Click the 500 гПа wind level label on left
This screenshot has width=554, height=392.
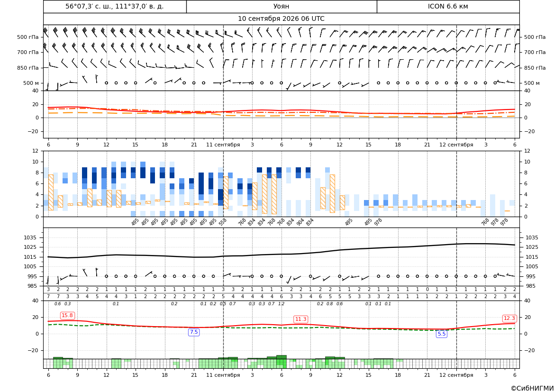coord(27,37)
